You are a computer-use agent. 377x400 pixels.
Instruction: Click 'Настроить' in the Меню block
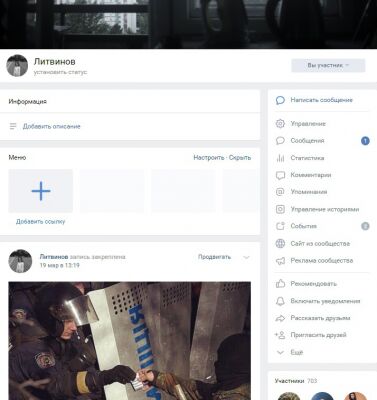click(x=209, y=158)
